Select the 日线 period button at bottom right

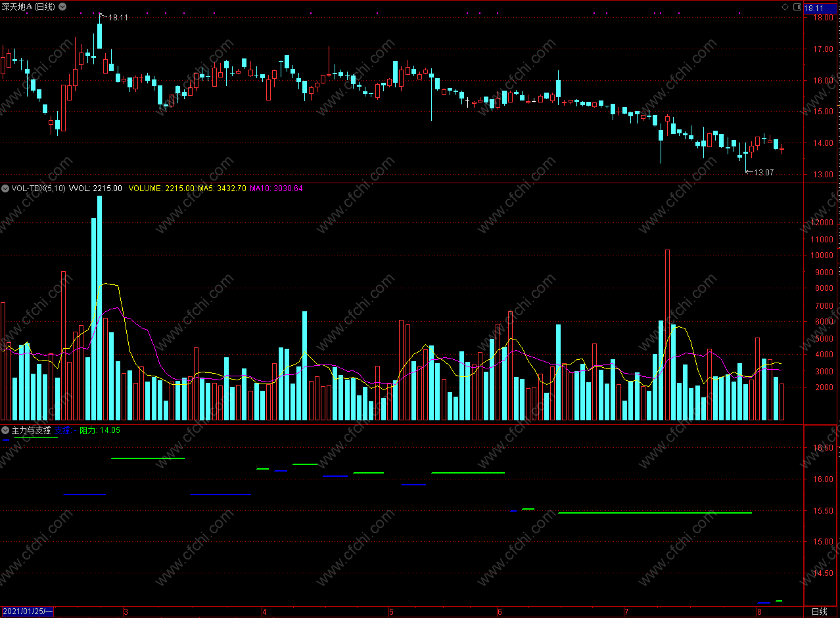pos(819,611)
